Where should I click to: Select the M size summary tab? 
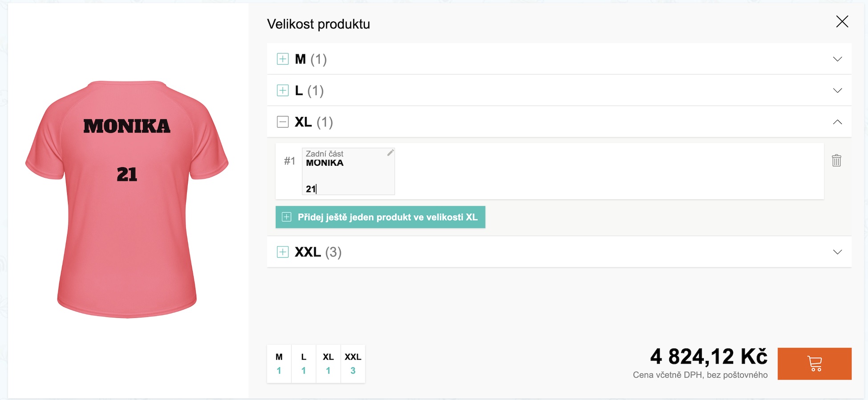point(279,364)
